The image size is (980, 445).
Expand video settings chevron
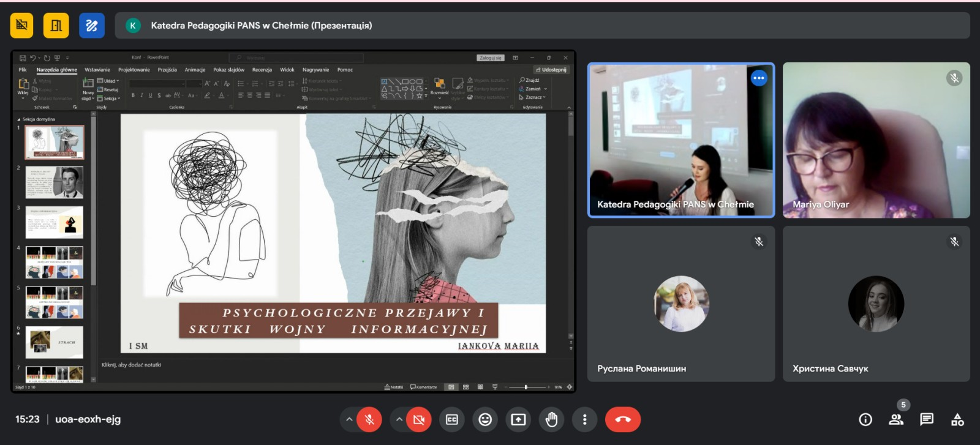399,419
